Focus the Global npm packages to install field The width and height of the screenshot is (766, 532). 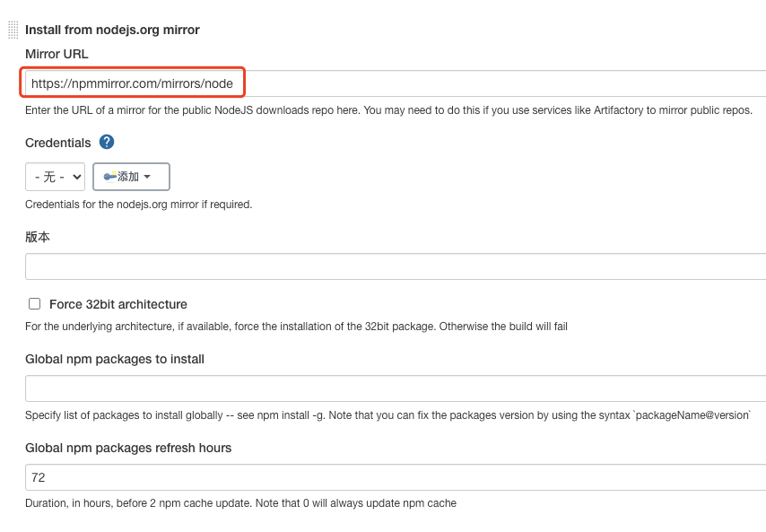tap(396, 388)
